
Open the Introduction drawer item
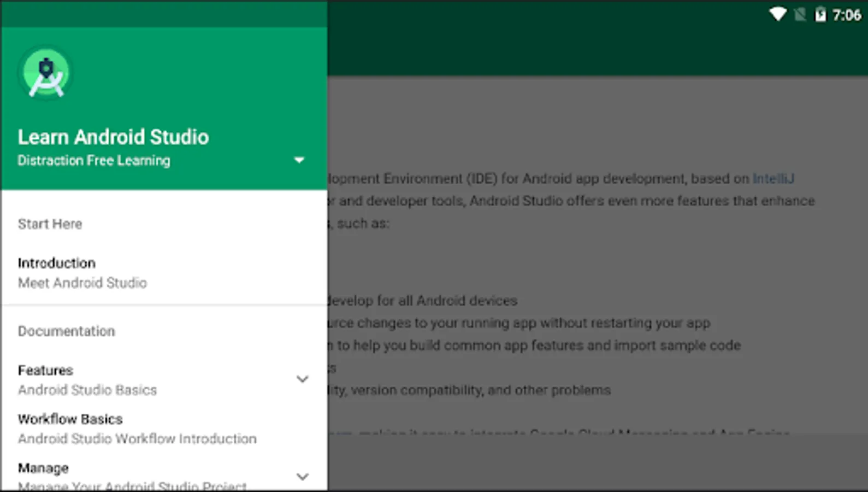pos(164,273)
